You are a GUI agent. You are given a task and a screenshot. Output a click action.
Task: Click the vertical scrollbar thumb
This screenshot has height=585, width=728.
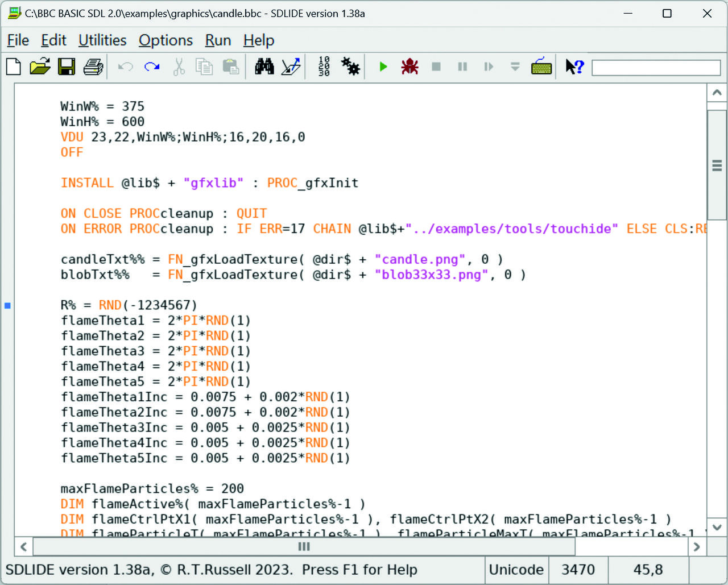pos(717,165)
